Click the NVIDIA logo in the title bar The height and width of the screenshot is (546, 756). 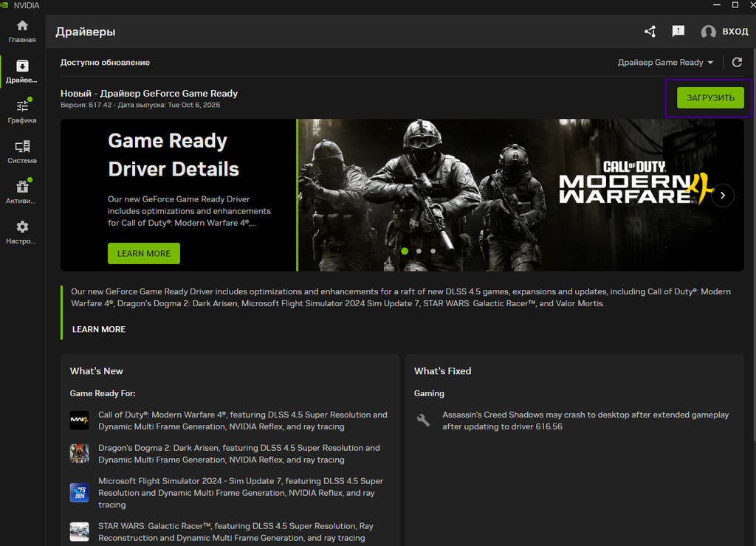4,5
